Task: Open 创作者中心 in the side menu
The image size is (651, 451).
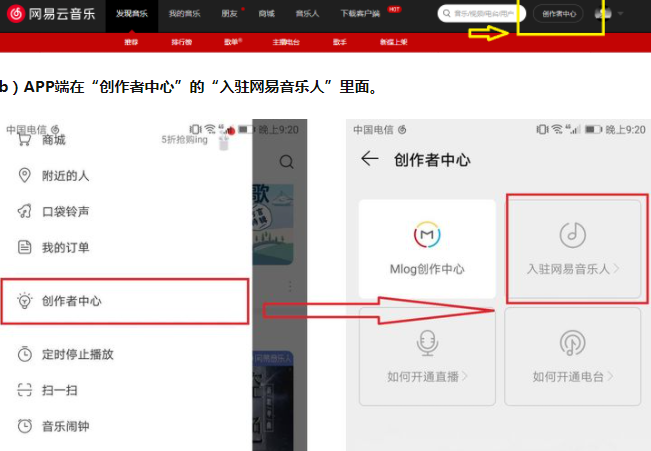Action: [125, 301]
